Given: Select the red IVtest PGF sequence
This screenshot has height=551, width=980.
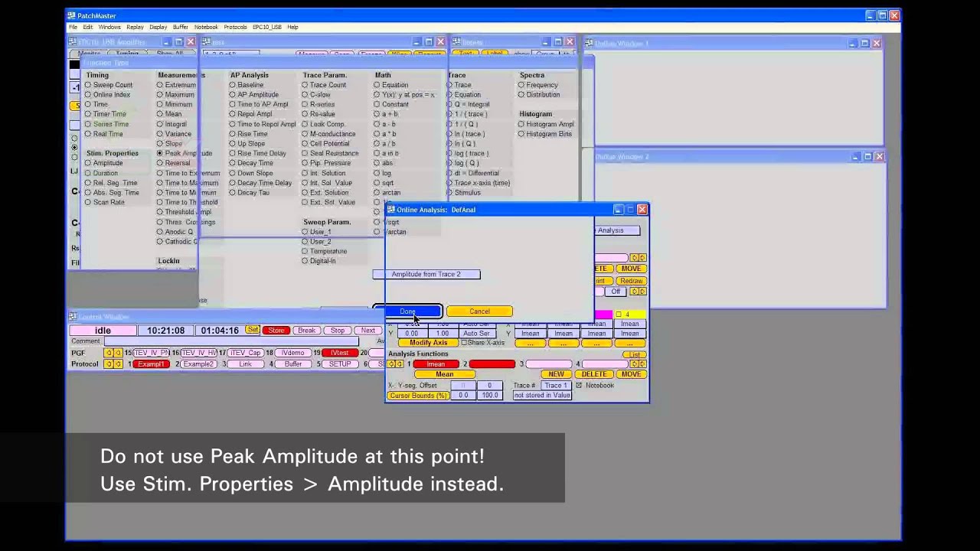Looking at the screenshot, I should tap(339, 353).
